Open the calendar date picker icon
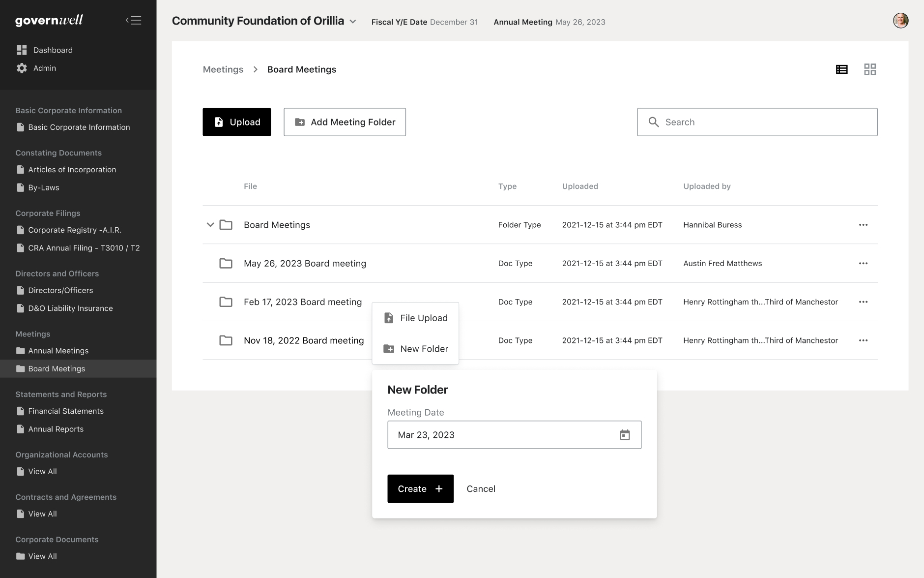The height and width of the screenshot is (578, 924). pos(624,435)
